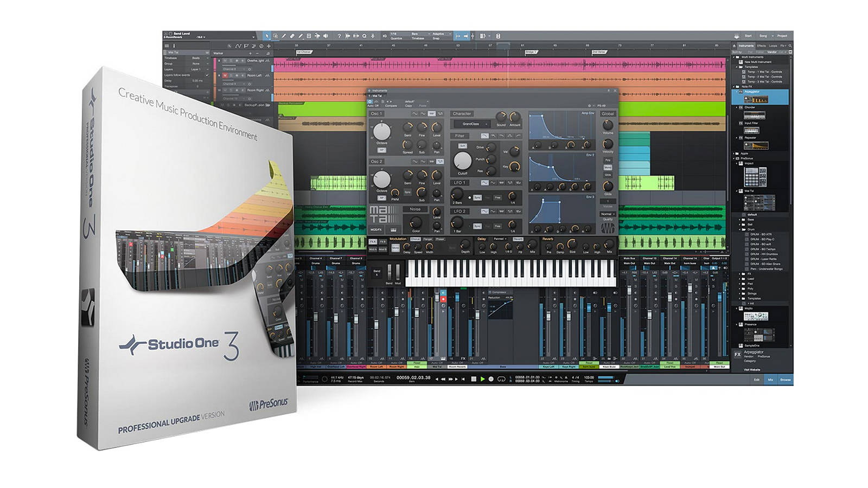Toggle monitor on the Room Right track
This screenshot has height=488, width=868.
click(x=242, y=90)
